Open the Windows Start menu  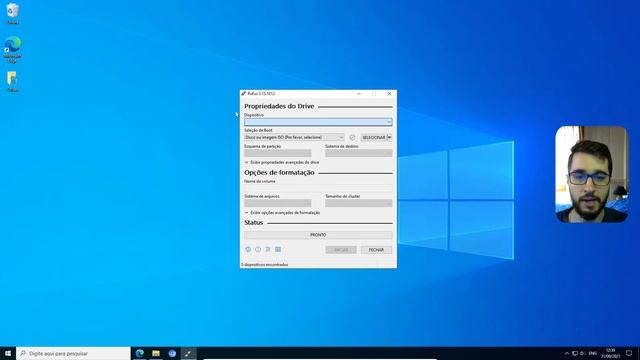pos(8,353)
